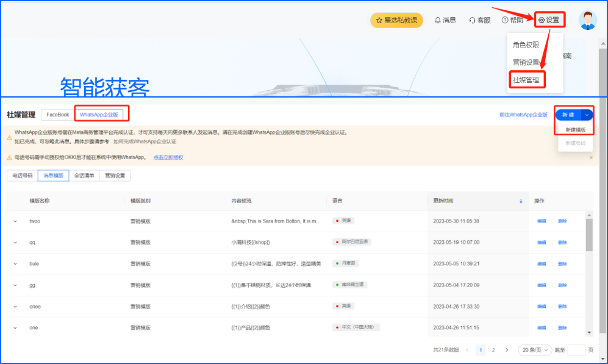
Task: Click the 南非荷兰语 language tag
Action: 350,285
